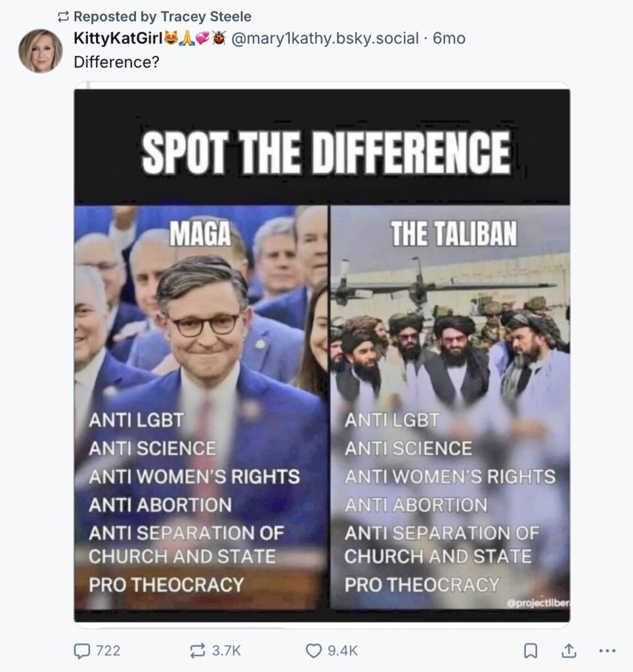Click The Taliban half of the image
633x672 pixels.
click(x=450, y=407)
